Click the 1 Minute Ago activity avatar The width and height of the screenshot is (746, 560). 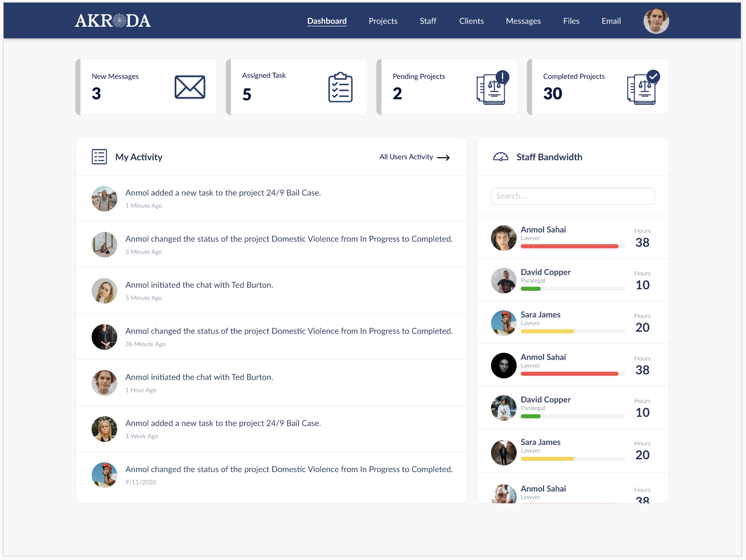(x=104, y=199)
